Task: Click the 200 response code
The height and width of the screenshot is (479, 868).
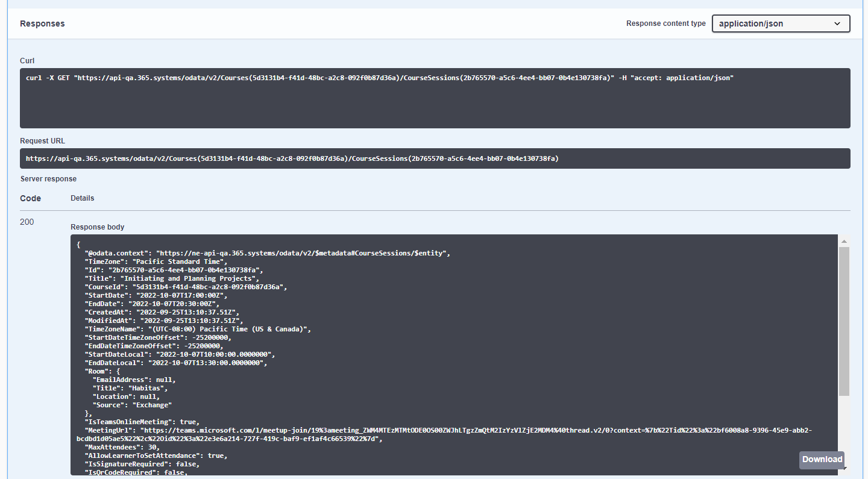Action: (x=27, y=222)
